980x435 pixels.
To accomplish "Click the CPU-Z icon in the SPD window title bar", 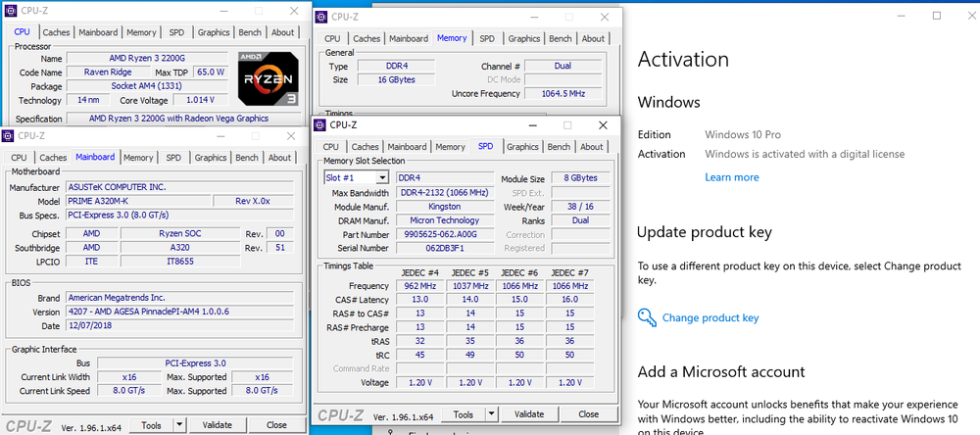I will point(320,124).
